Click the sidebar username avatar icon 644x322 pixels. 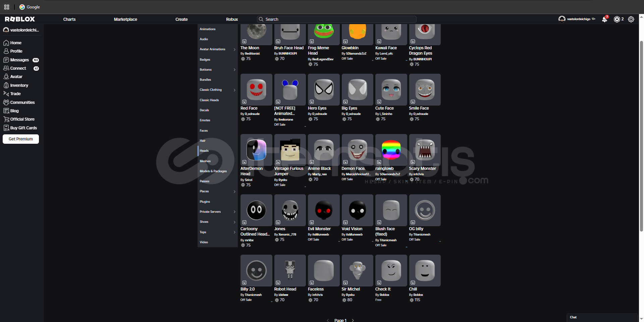tap(6, 30)
